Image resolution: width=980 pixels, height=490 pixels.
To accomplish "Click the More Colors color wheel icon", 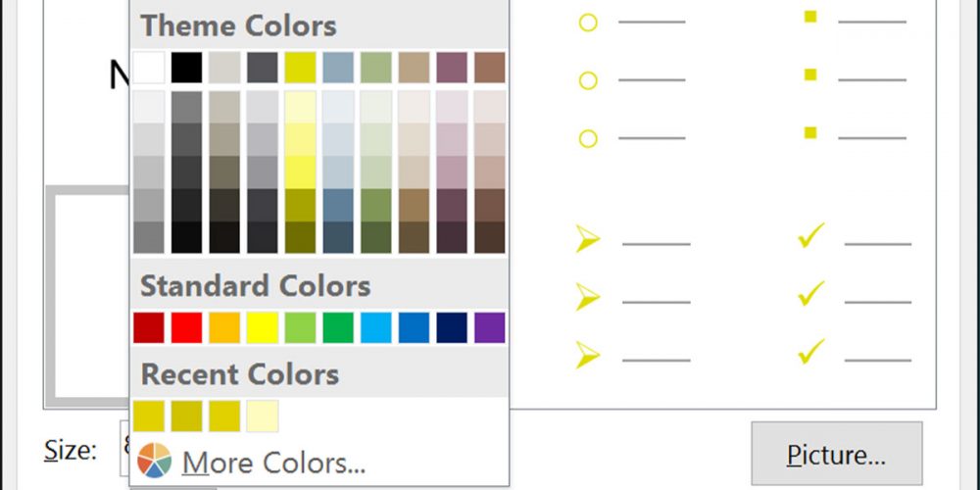I will tap(154, 460).
